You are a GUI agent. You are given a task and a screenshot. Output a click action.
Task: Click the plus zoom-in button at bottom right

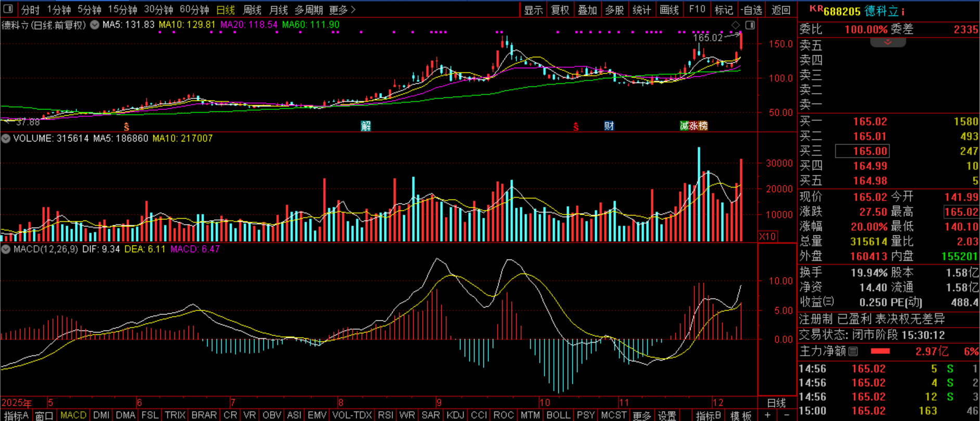tap(767, 415)
